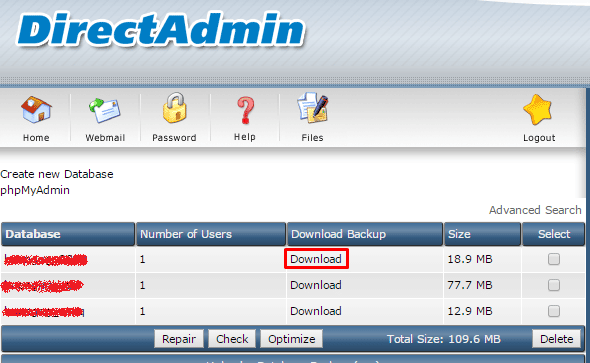This screenshot has width=590, height=363.
Task: Open database name in 77.7 MB row
Action: [42, 286]
